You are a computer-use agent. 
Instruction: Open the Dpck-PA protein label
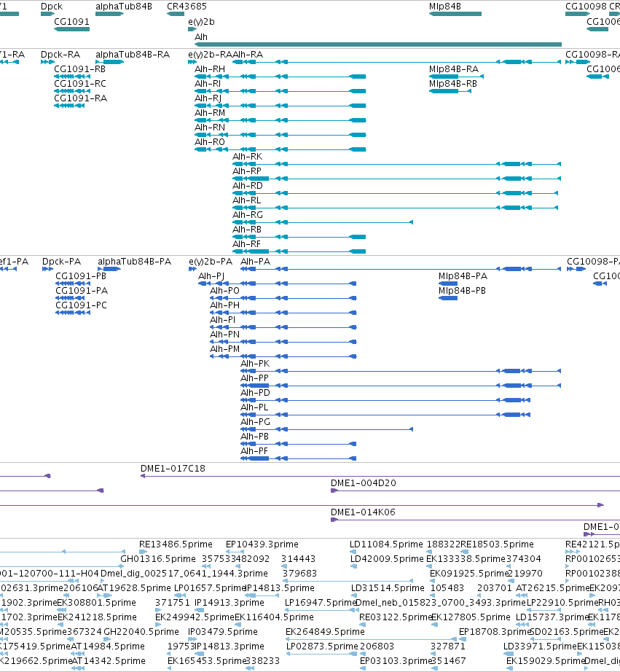click(61, 262)
